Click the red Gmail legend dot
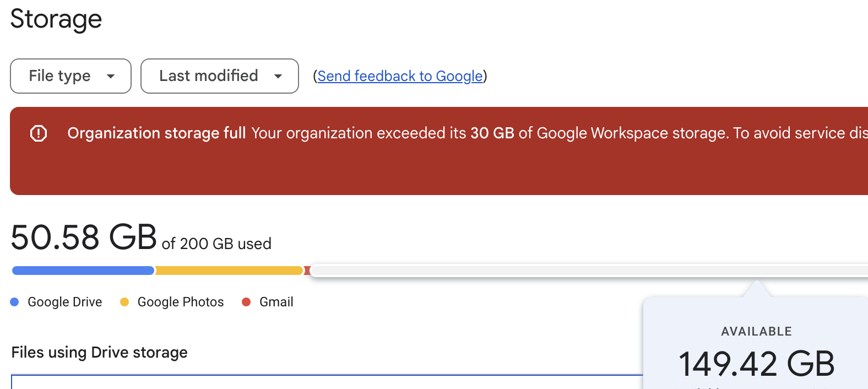Image resolution: width=868 pixels, height=389 pixels. pyautogui.click(x=246, y=302)
